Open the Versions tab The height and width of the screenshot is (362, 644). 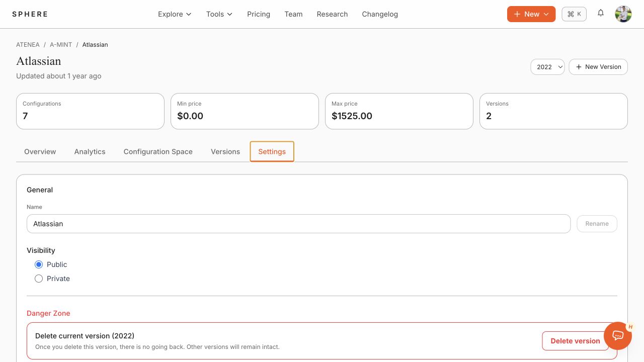click(225, 152)
